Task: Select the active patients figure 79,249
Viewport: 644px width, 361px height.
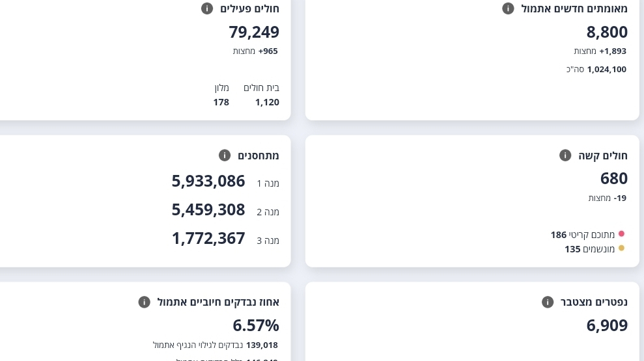Action: (254, 32)
